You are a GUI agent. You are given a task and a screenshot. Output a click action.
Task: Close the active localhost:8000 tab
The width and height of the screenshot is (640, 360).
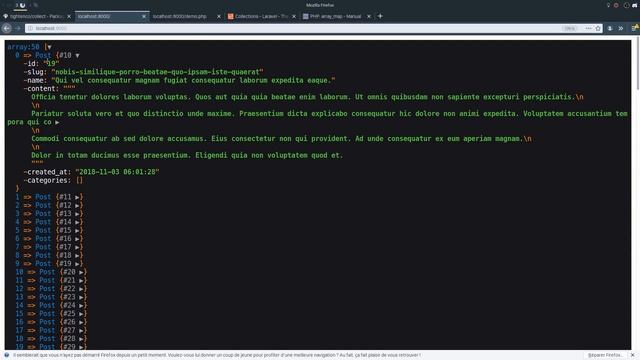pyautogui.click(x=144, y=16)
